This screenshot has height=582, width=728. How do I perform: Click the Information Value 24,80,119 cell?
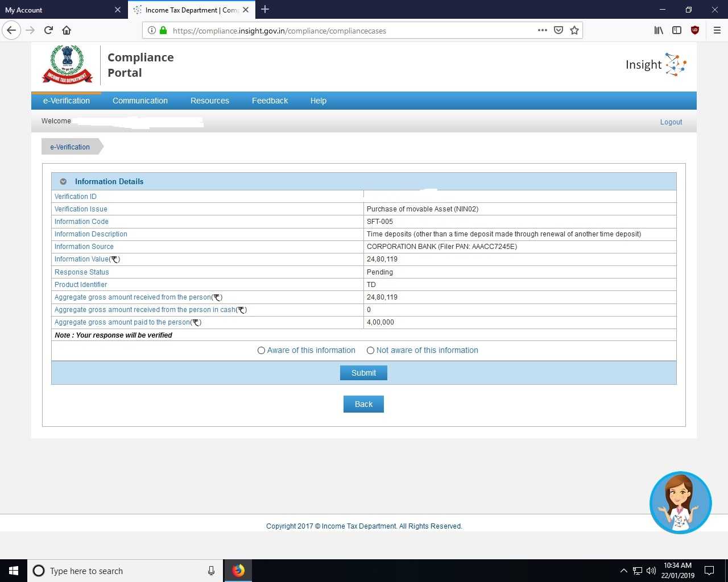(382, 259)
